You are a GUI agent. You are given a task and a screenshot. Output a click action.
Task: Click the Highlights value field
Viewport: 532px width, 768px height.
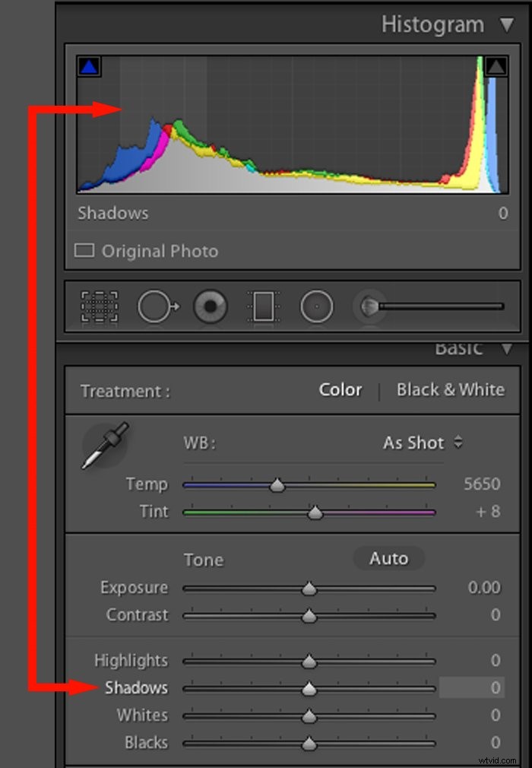(x=496, y=660)
